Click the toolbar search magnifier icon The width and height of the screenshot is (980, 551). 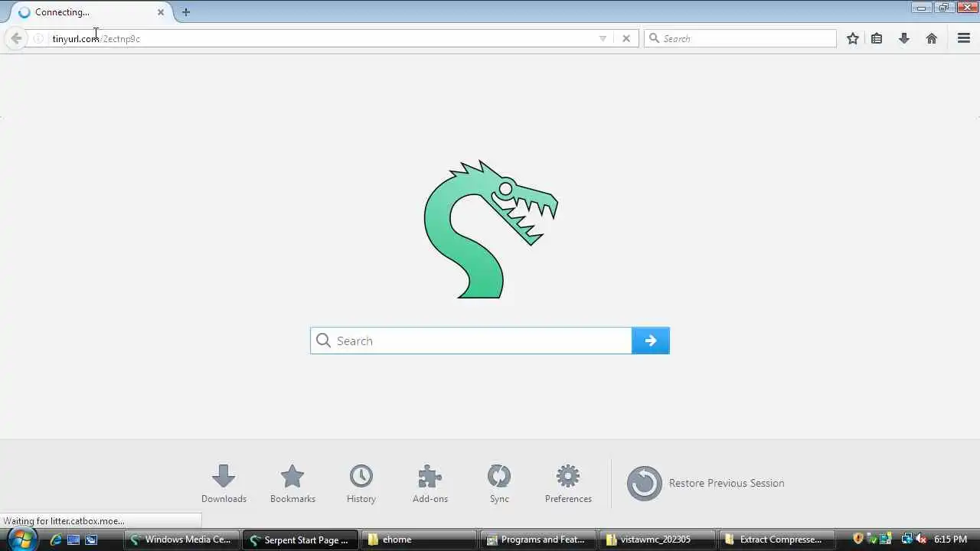[x=654, y=38]
